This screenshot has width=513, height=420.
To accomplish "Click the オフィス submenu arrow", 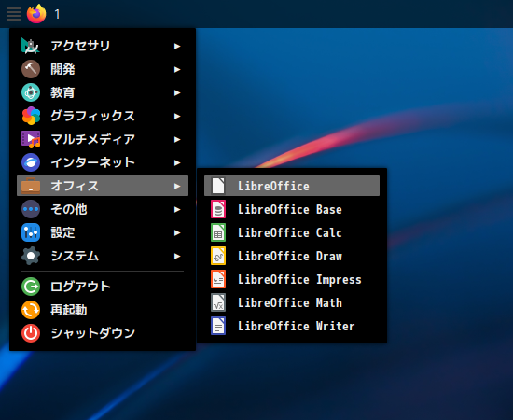I will click(x=177, y=186).
